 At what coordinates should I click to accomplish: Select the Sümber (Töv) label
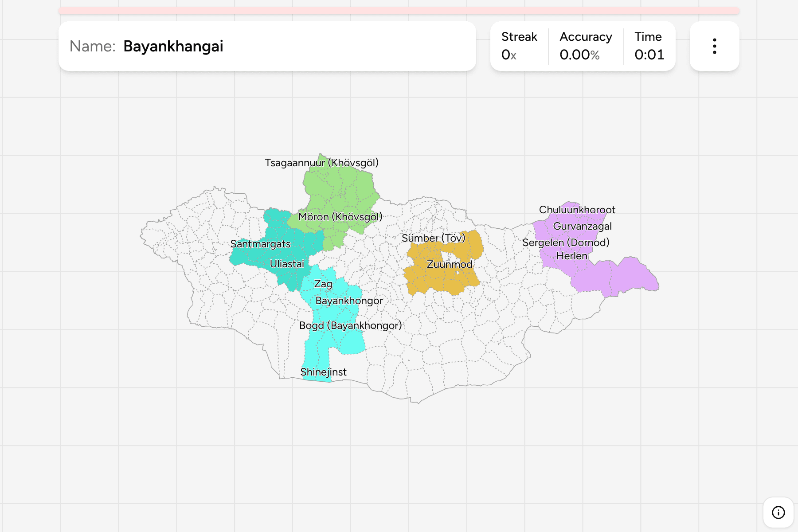(434, 238)
